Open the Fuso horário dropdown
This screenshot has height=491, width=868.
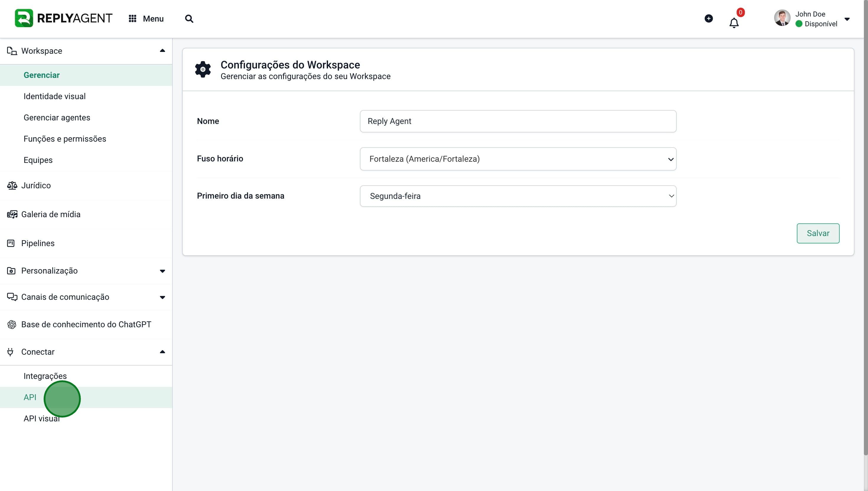(x=518, y=159)
